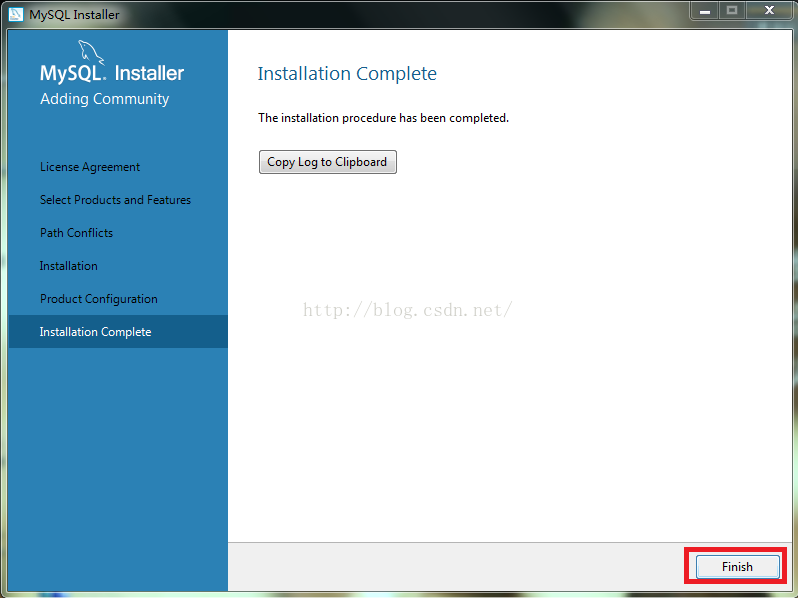Click the MySQL dolphin logo
798x598 pixels.
(x=91, y=52)
